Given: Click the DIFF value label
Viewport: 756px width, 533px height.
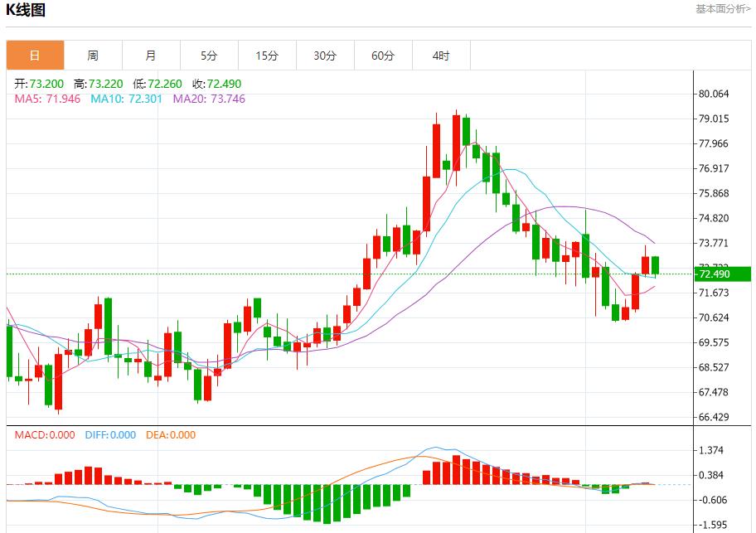Looking at the screenshot, I should pos(110,434).
